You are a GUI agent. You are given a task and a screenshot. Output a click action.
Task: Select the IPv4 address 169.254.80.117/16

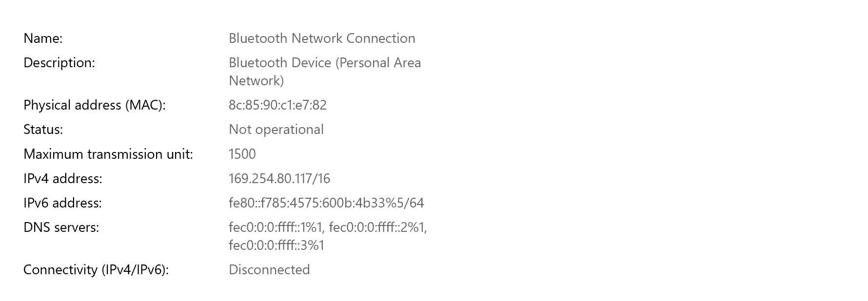click(x=279, y=179)
